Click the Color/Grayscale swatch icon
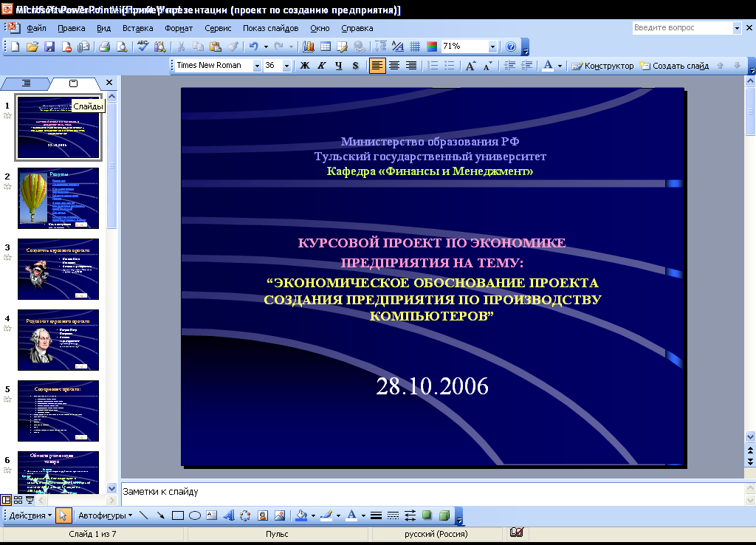The image size is (756, 545). click(x=432, y=47)
